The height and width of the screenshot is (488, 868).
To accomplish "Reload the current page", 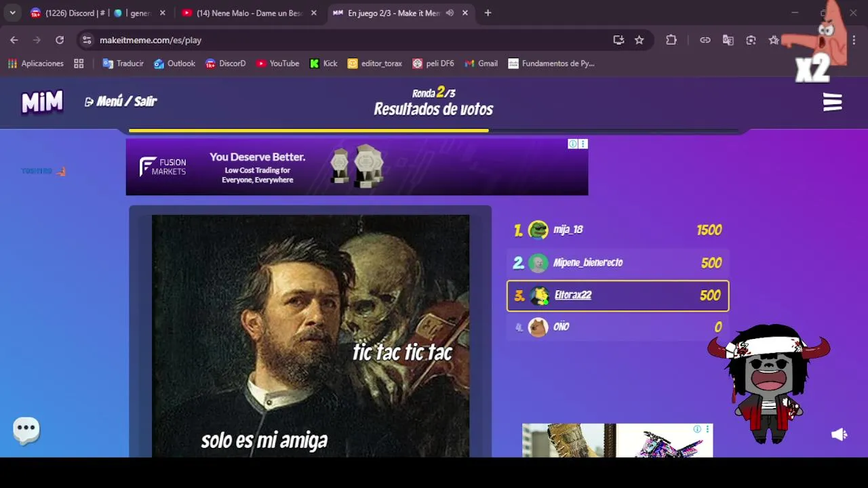I will pos(60,40).
